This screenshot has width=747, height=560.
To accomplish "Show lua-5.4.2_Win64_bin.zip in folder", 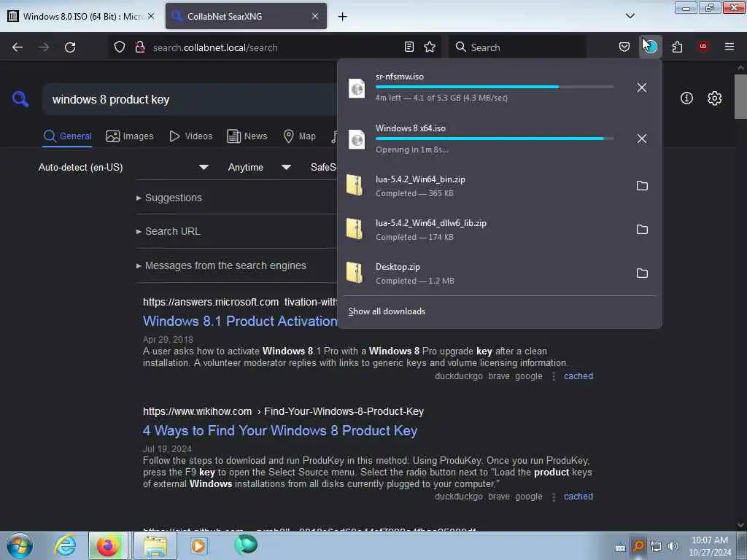I will point(642,186).
